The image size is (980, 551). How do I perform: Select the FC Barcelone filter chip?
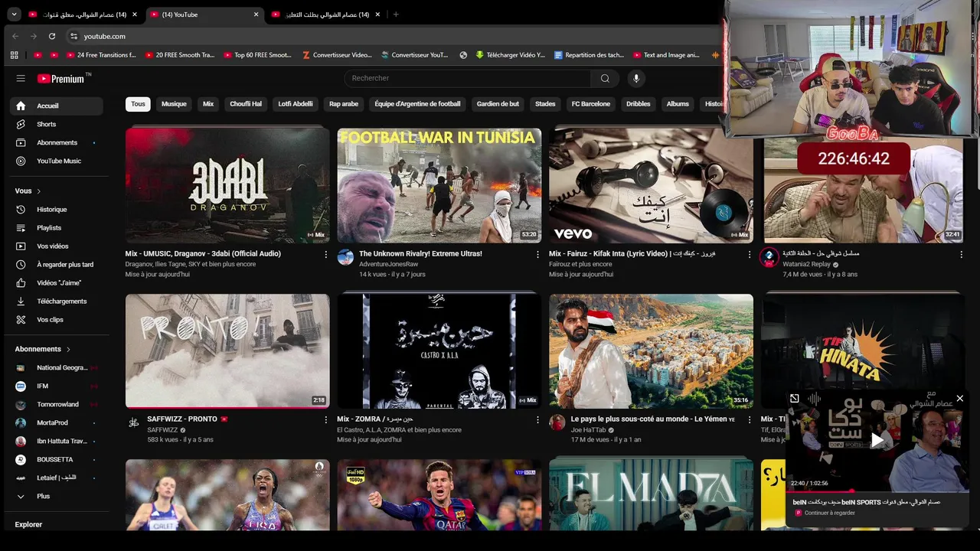(x=591, y=104)
